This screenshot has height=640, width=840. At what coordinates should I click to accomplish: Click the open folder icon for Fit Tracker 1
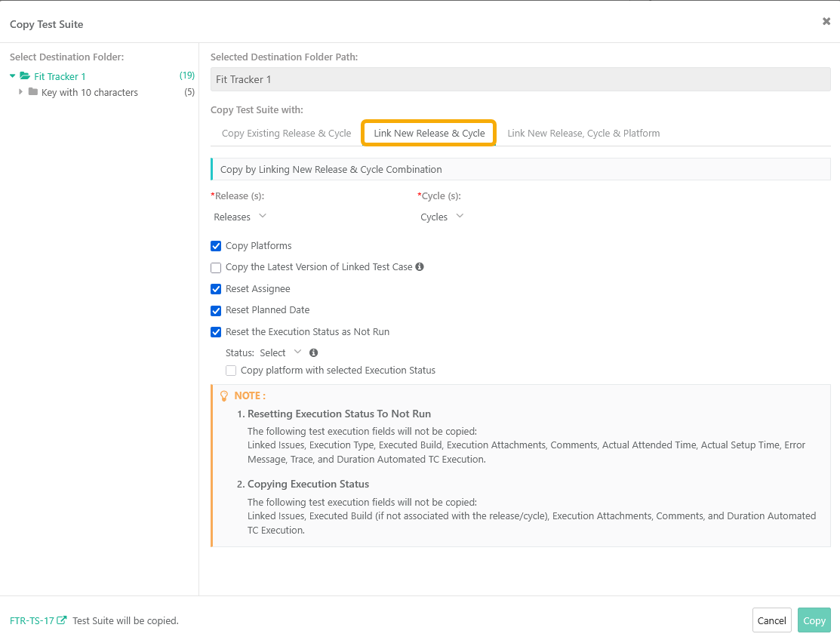coord(25,76)
